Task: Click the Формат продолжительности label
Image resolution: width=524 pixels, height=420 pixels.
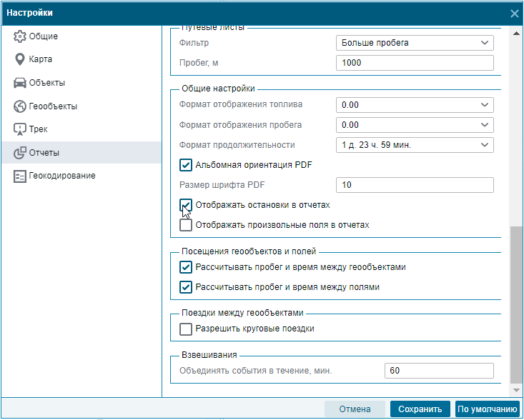Action: pos(237,145)
